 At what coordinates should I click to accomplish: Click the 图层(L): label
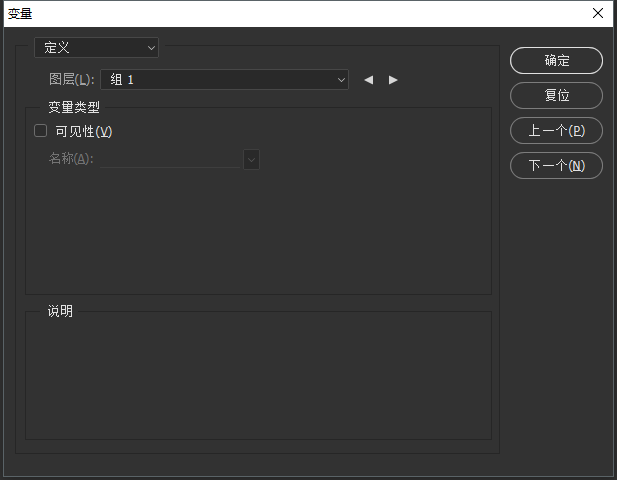[72, 80]
